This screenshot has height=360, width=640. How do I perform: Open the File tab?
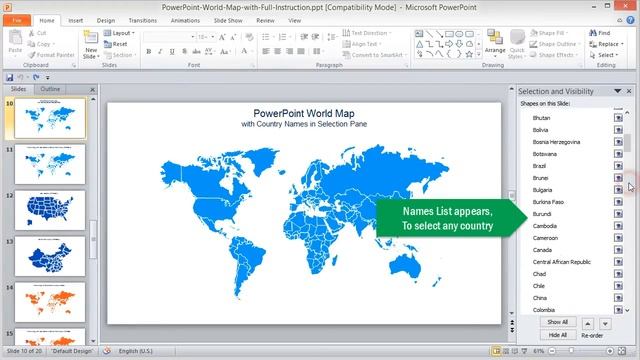click(17, 20)
